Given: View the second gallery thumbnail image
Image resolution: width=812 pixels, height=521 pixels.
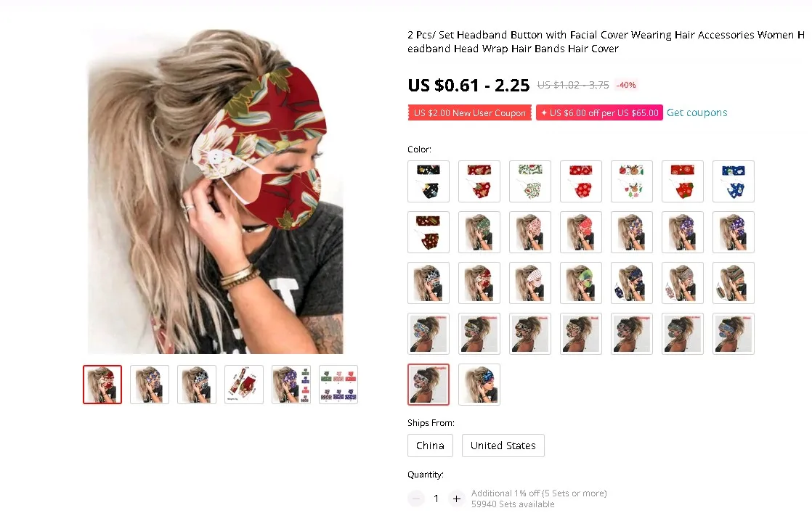Looking at the screenshot, I should coord(150,385).
